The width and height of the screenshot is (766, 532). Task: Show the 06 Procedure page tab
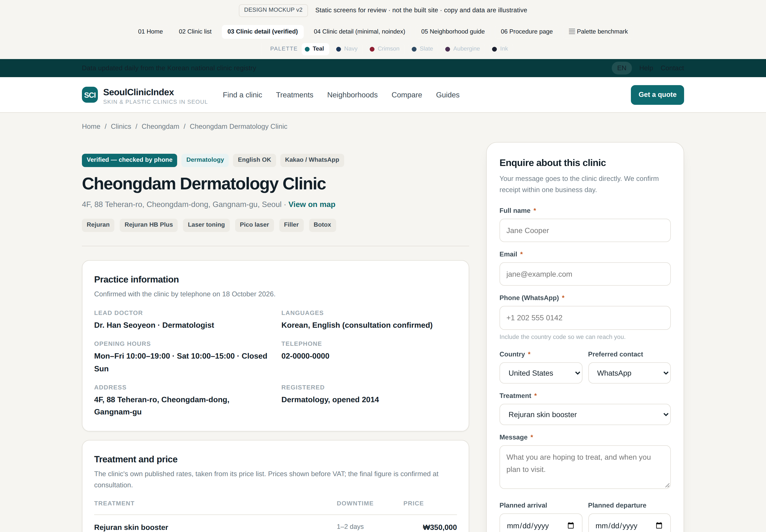point(527,32)
